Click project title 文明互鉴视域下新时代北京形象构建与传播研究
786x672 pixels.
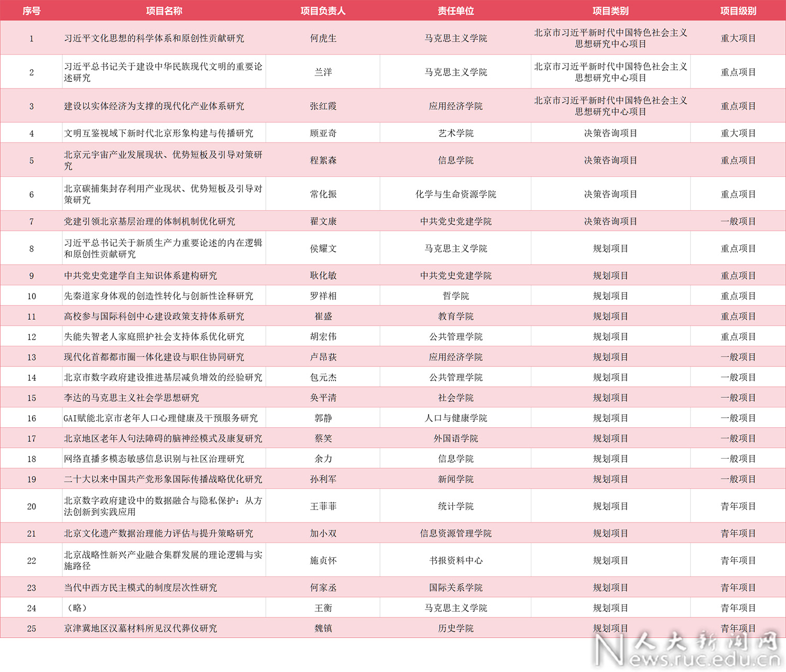(x=158, y=133)
